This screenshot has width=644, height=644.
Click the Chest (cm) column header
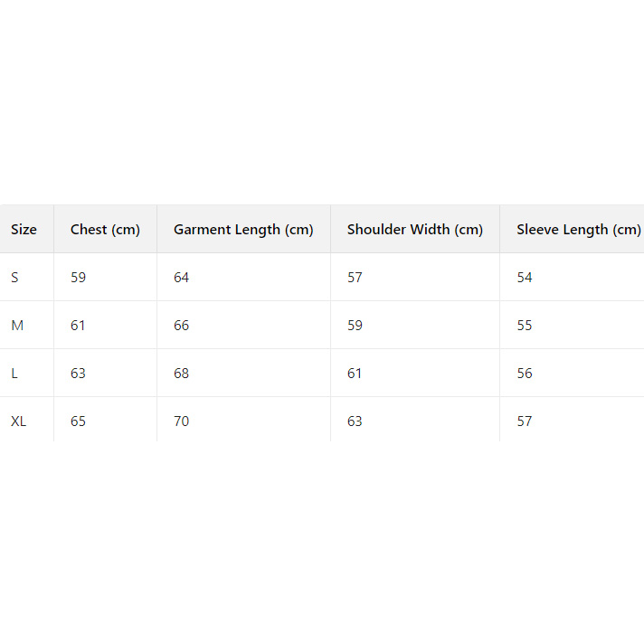click(x=105, y=230)
